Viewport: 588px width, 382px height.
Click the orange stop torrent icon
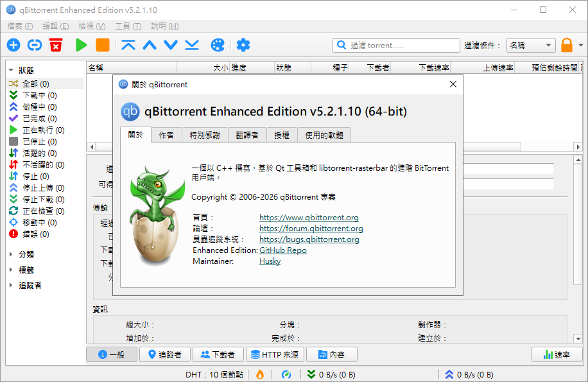103,46
